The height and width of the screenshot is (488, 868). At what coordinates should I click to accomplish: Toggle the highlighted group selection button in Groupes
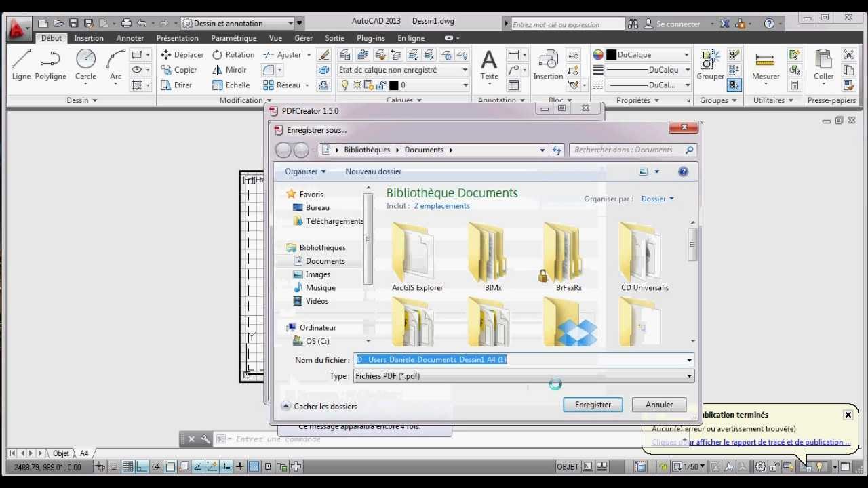(x=734, y=85)
